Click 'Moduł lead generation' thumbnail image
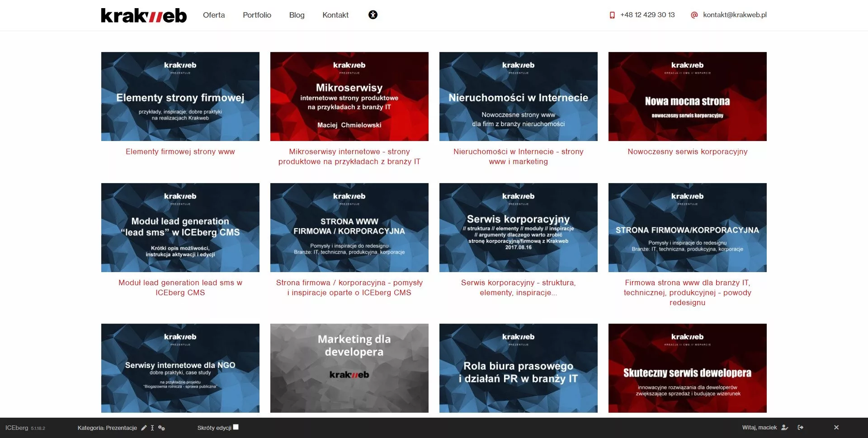The height and width of the screenshot is (438, 868). [180, 227]
